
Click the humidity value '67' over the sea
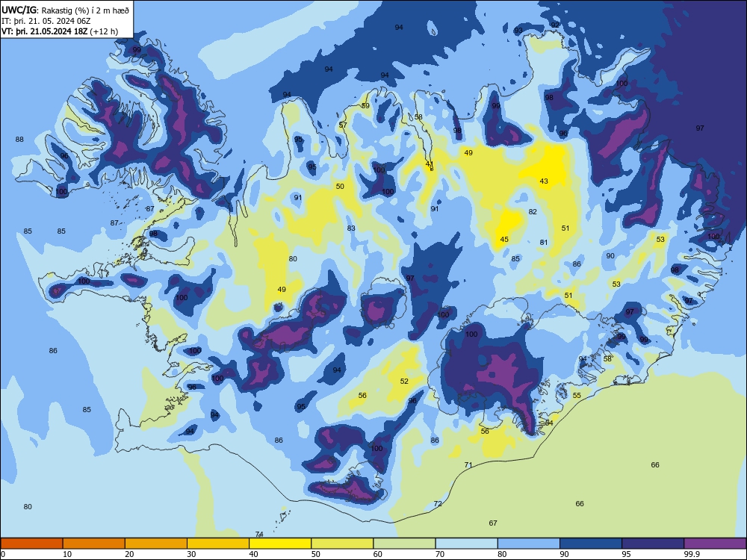[x=493, y=523]
